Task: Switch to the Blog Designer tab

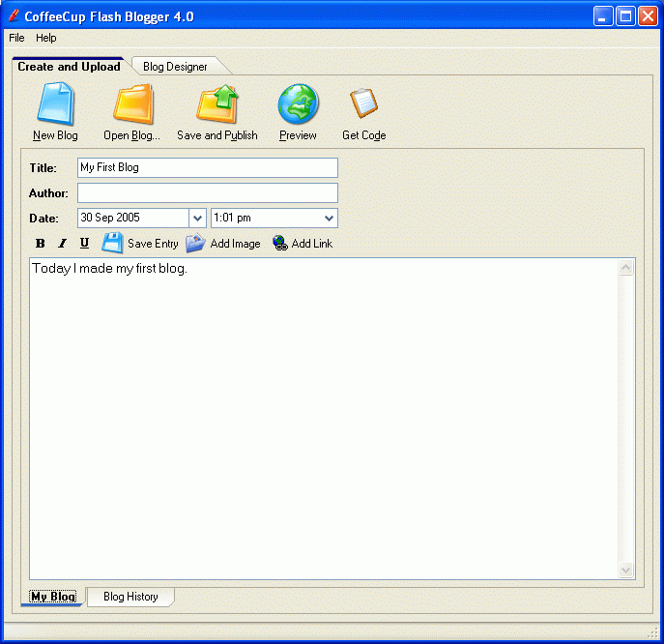Action: point(175,67)
